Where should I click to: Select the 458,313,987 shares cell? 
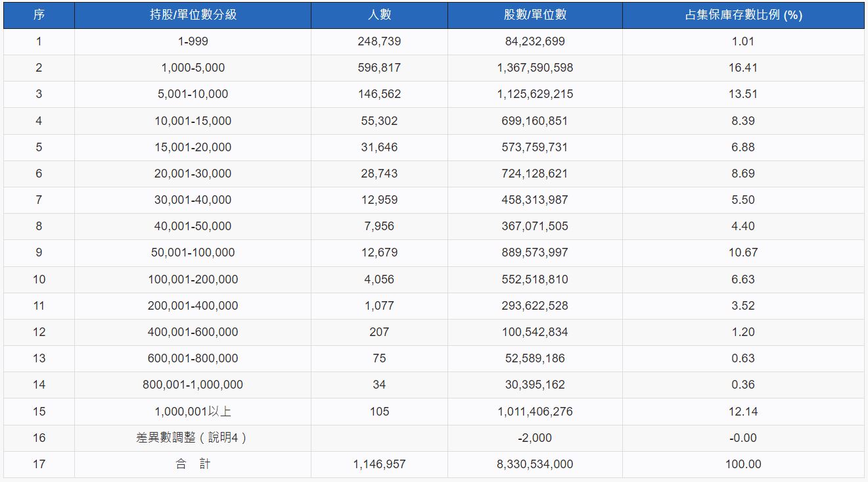(535, 200)
